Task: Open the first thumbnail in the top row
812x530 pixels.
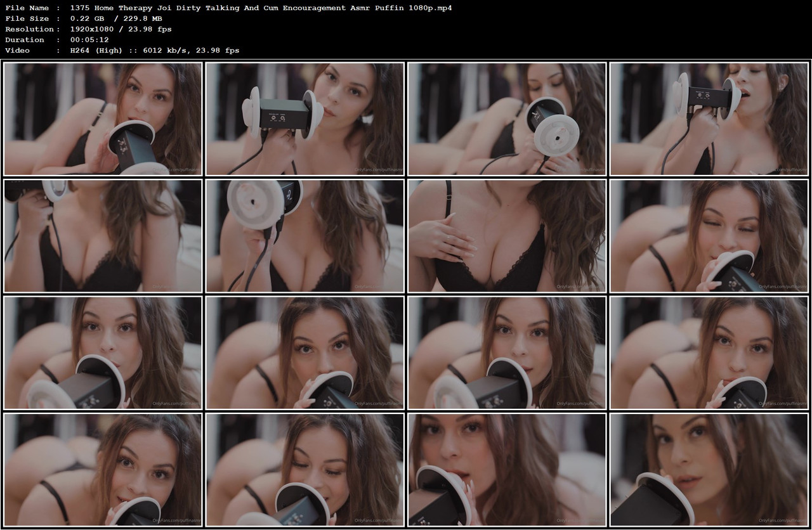Action: click(x=102, y=118)
